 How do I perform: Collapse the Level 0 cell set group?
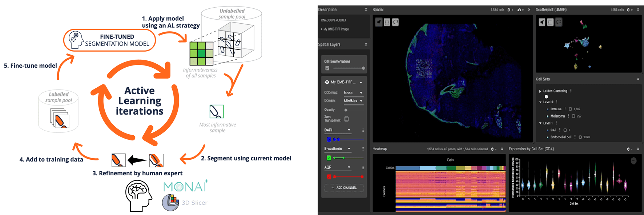(x=540, y=102)
